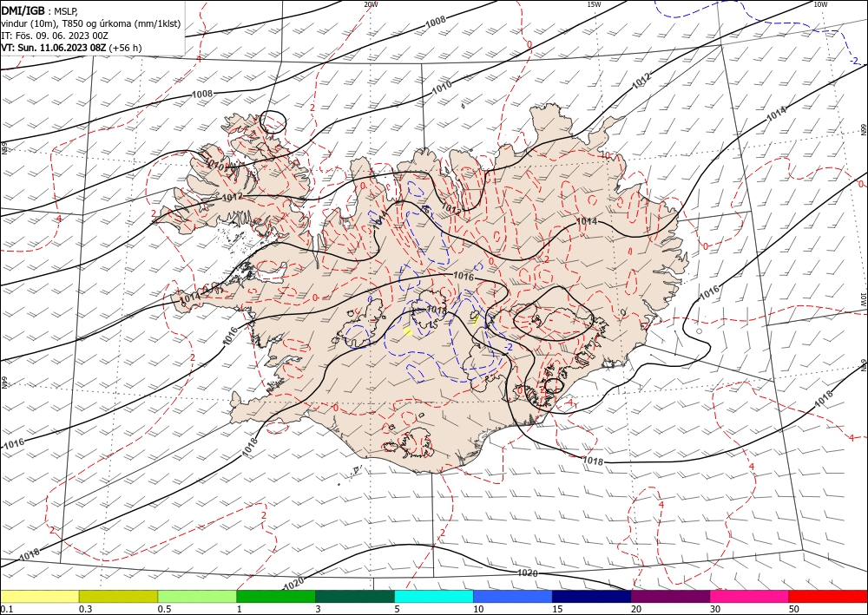868x615 pixels.
Task: Select the pink 30–50 legend swatch
Action: tap(749, 596)
